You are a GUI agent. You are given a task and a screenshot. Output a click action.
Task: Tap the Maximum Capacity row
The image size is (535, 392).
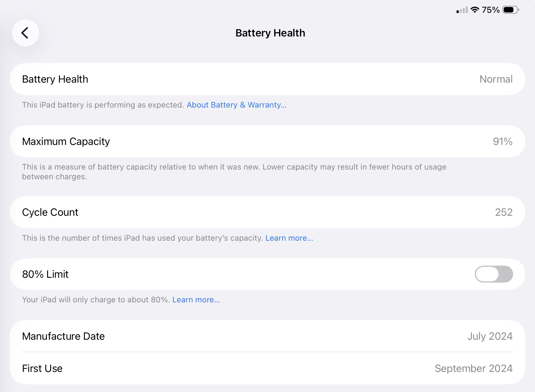pyautogui.click(x=267, y=141)
